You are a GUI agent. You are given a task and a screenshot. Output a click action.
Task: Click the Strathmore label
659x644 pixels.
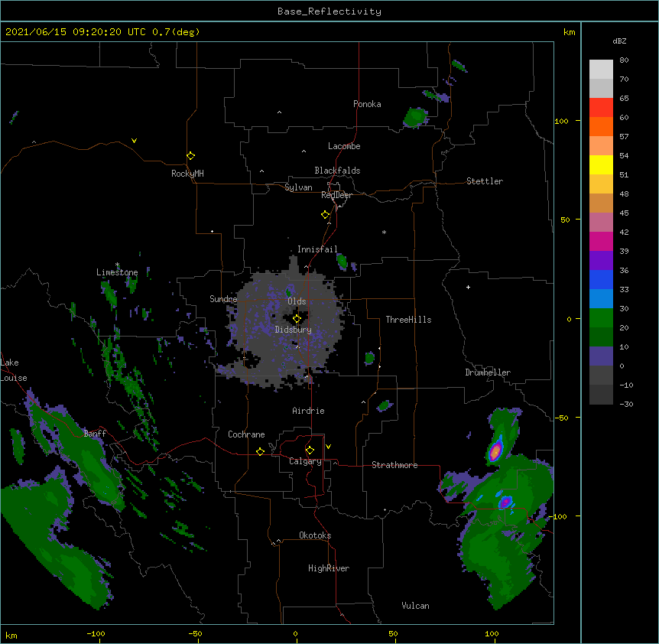point(394,465)
